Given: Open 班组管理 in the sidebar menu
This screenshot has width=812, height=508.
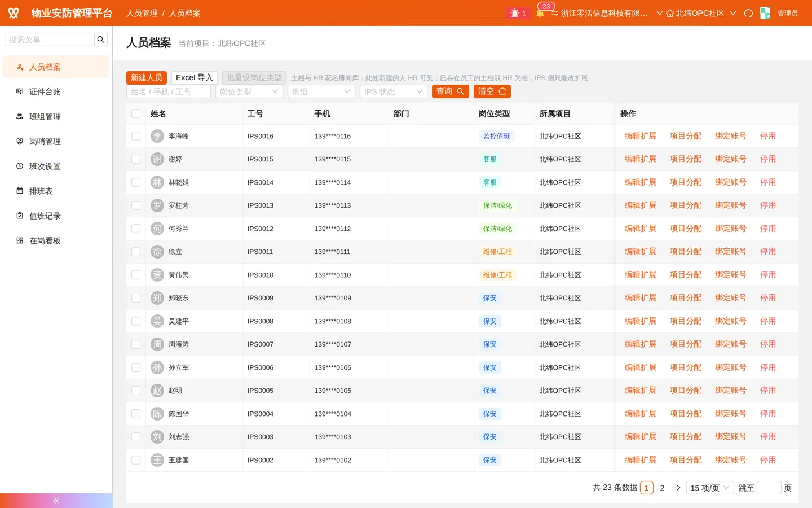Looking at the screenshot, I should 56,116.
